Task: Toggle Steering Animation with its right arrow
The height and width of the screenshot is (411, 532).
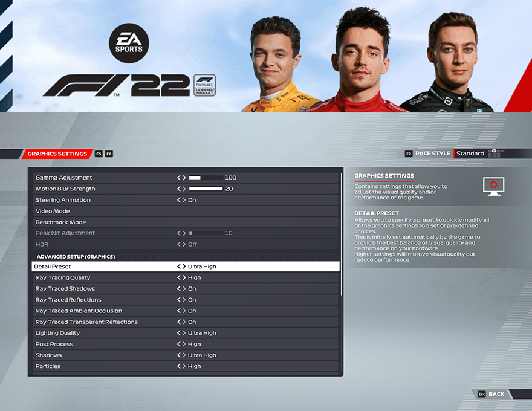Action: [x=184, y=200]
